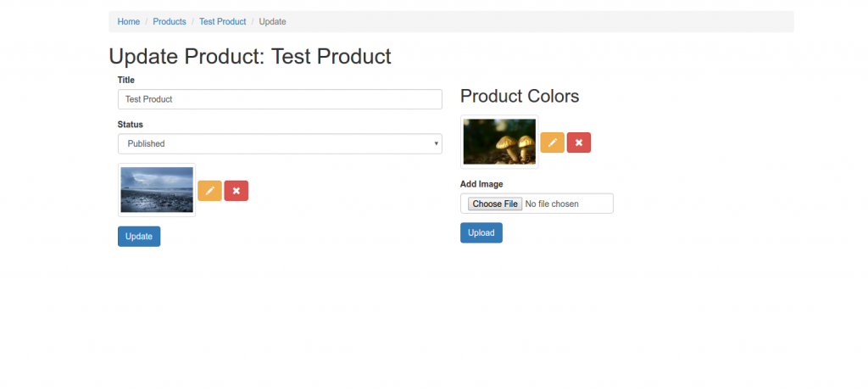Viewport: 868px width, 391px height.
Task: Click the small arrow on the Status select
Action: click(x=437, y=144)
